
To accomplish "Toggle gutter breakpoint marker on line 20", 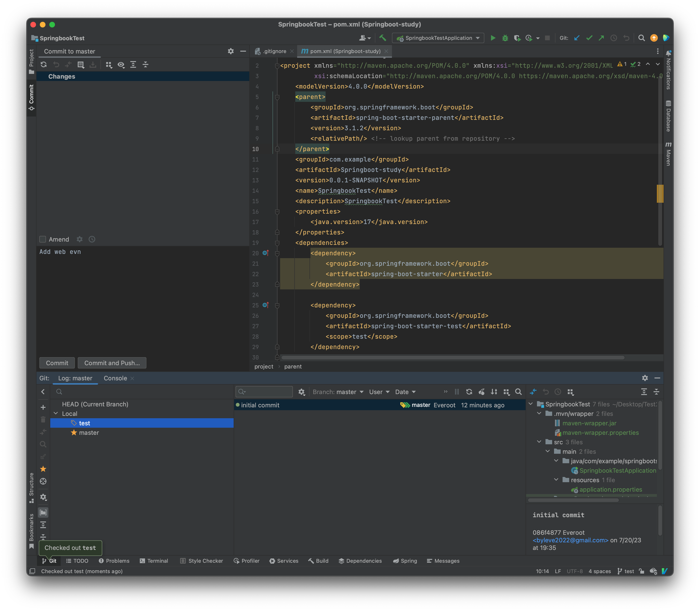I will 266,253.
